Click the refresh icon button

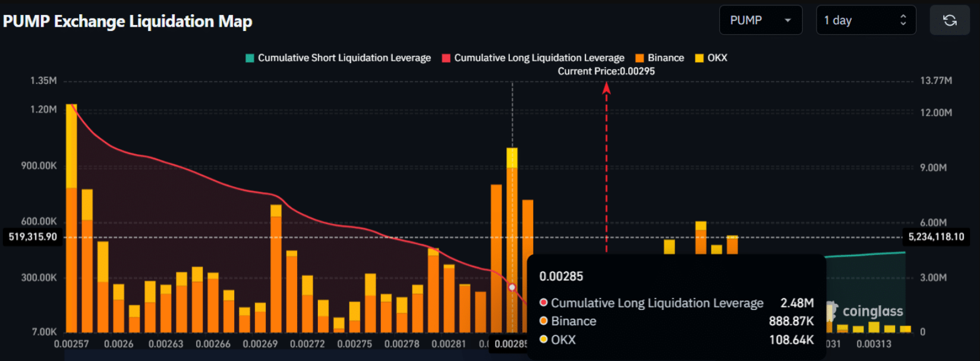coord(950,20)
